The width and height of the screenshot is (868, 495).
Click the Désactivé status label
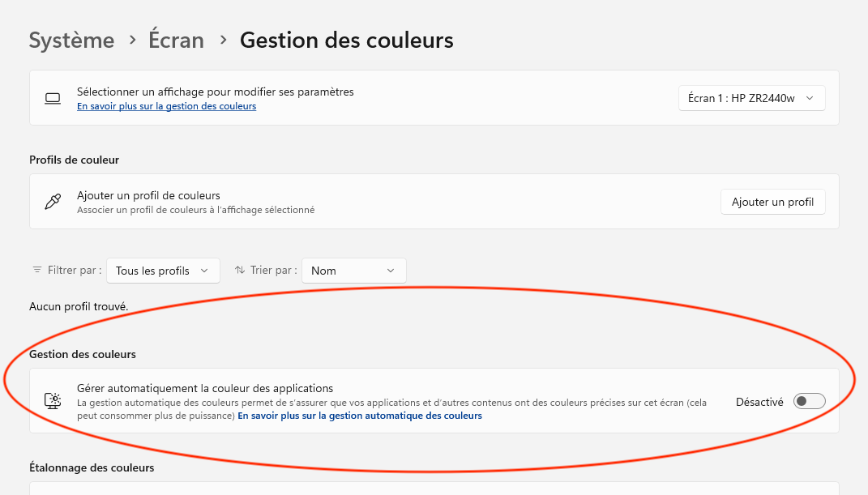click(759, 402)
